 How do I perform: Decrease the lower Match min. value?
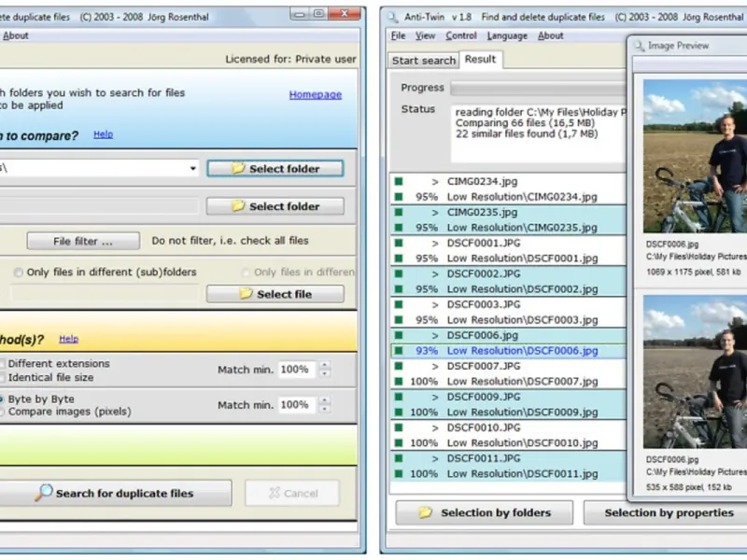[x=324, y=409]
